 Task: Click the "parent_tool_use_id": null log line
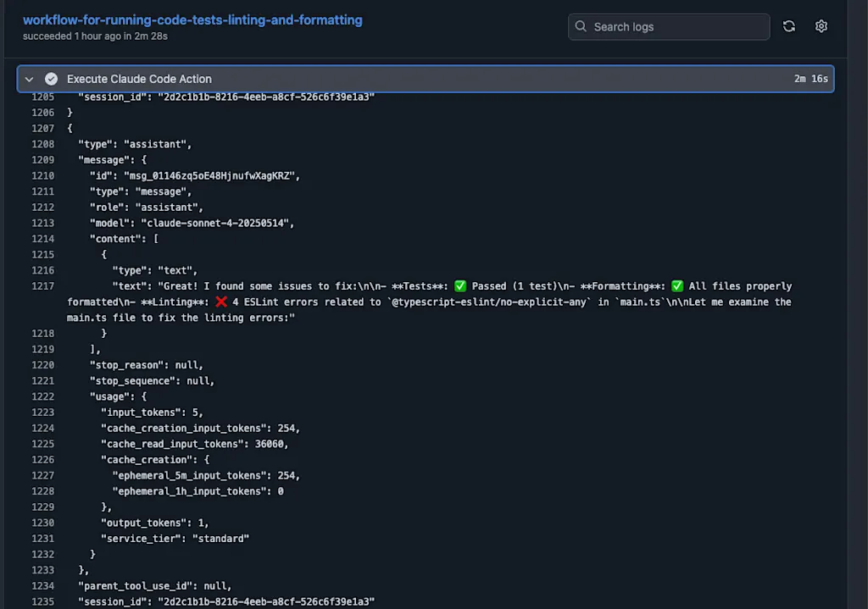(154, 586)
